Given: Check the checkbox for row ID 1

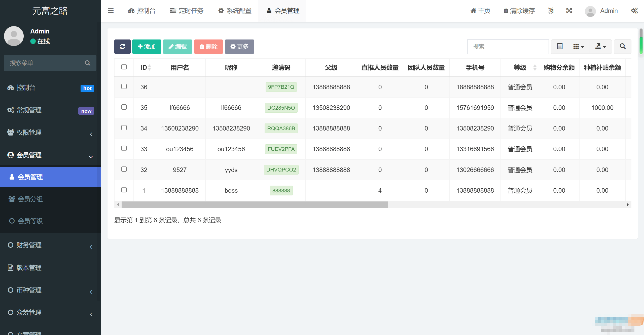Looking at the screenshot, I should tap(124, 190).
